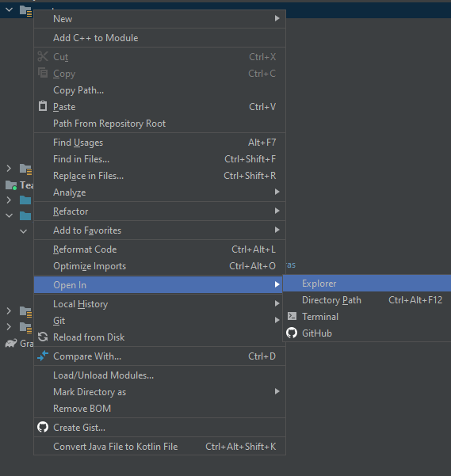
Task: Expand Mark Directory as submenu arrow
Action: coord(277,391)
